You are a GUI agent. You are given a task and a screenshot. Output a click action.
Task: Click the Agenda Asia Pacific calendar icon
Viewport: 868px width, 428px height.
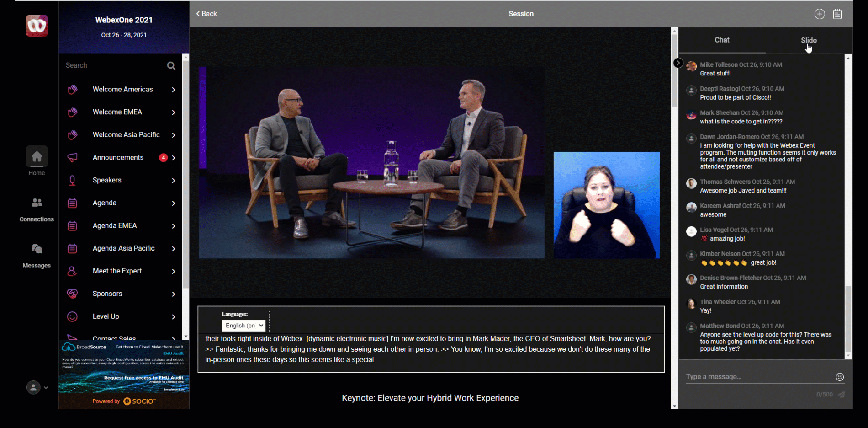tap(72, 248)
